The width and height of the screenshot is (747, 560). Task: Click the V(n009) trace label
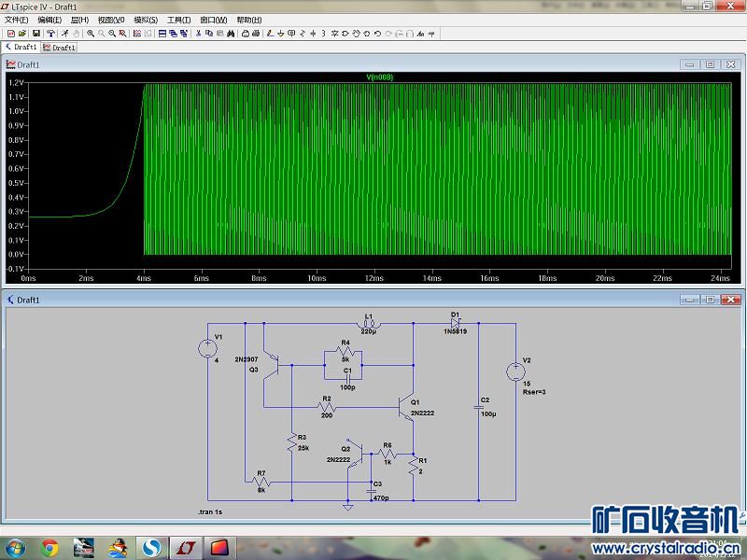pyautogui.click(x=379, y=77)
